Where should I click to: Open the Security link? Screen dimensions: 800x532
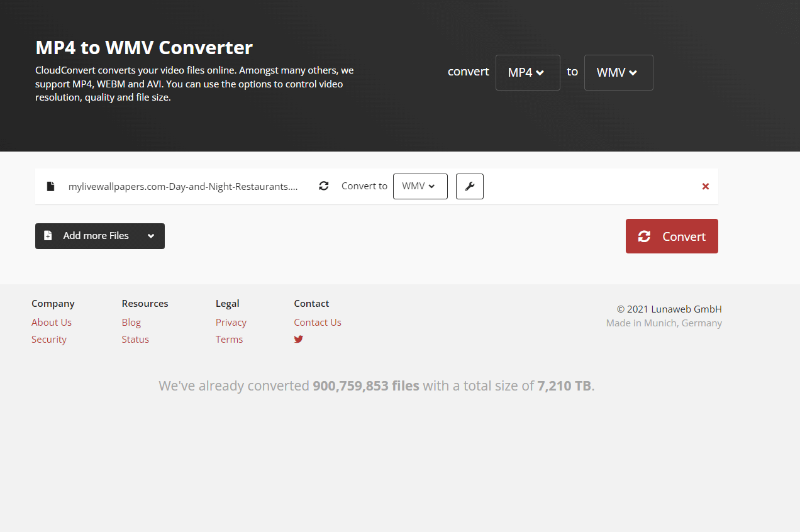tap(49, 340)
